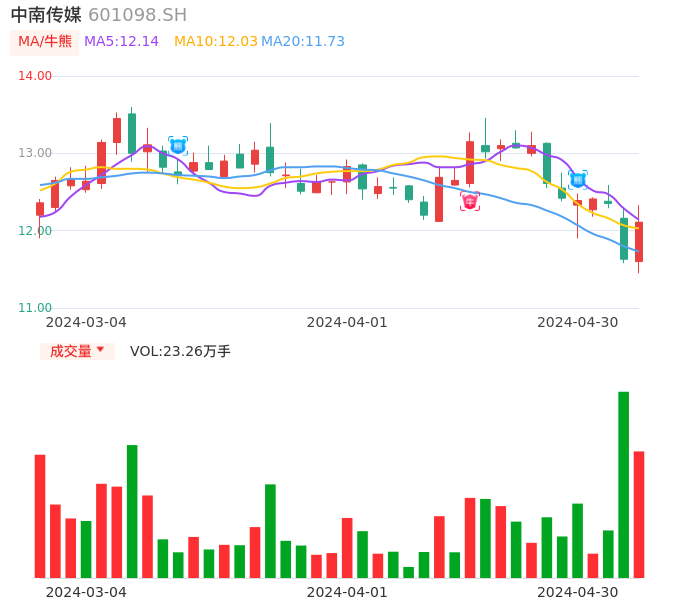Image resolution: width=686 pixels, height=606 pixels.
Task: Click the stock code 601098.SH
Action: tap(137, 15)
